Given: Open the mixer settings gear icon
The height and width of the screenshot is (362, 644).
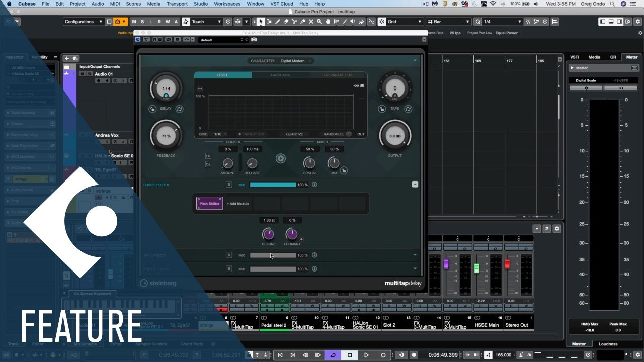Looking at the screenshot, I should (x=556, y=229).
